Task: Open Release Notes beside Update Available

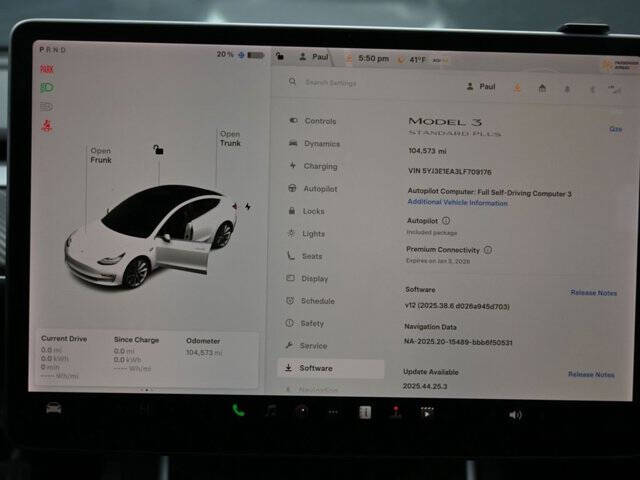Action: click(x=591, y=374)
